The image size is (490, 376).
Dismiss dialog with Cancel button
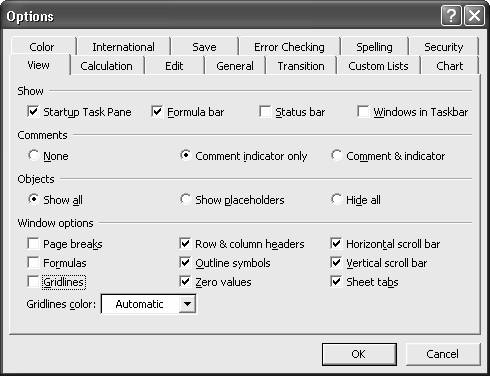click(442, 354)
